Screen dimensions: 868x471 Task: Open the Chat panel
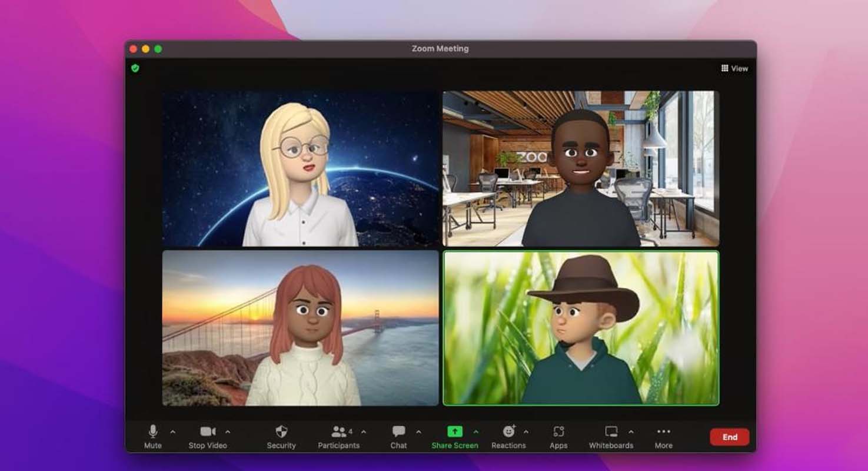tap(398, 436)
